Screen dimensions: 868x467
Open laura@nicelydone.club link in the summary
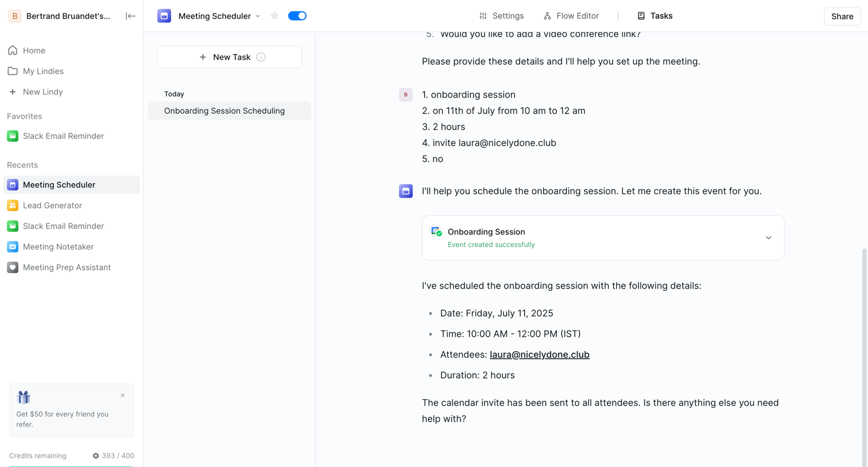[x=539, y=355]
